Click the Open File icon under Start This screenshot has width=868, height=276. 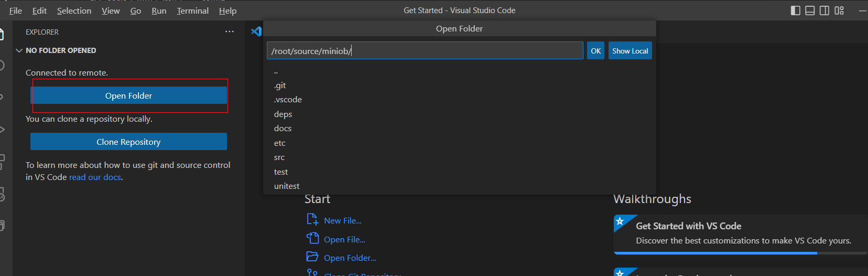[312, 238]
